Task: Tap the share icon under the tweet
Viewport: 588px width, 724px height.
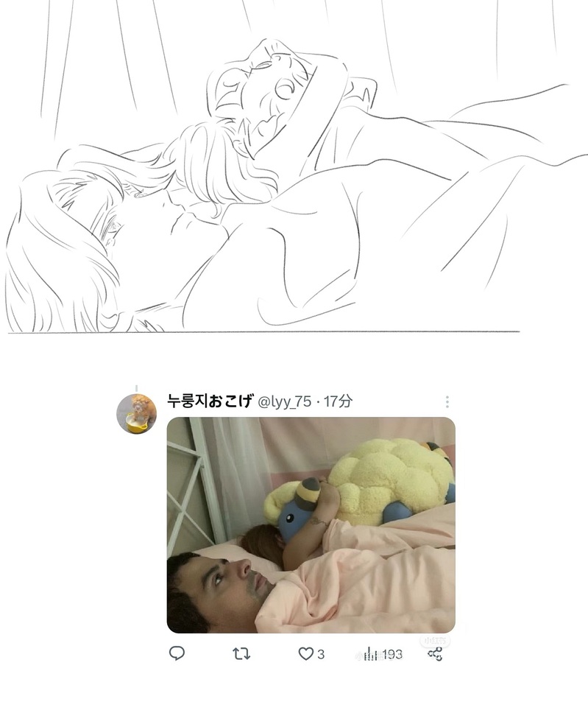Action: [435, 654]
